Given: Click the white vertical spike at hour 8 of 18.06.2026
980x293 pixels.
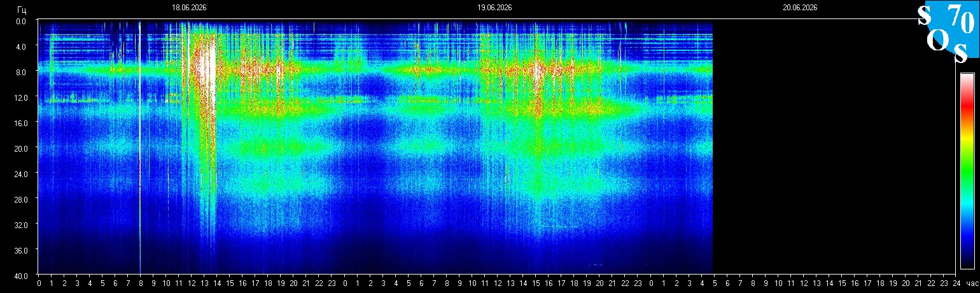Looking at the screenshot, I should tap(140, 146).
